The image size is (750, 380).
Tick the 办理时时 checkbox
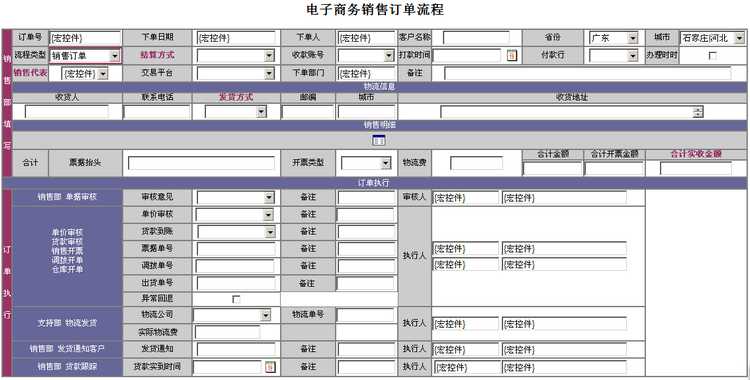point(712,56)
